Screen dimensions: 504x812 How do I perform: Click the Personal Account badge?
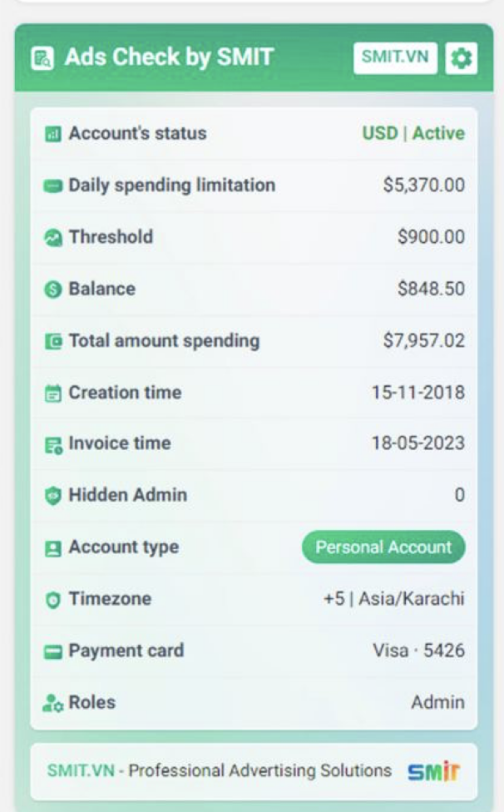pos(383,547)
